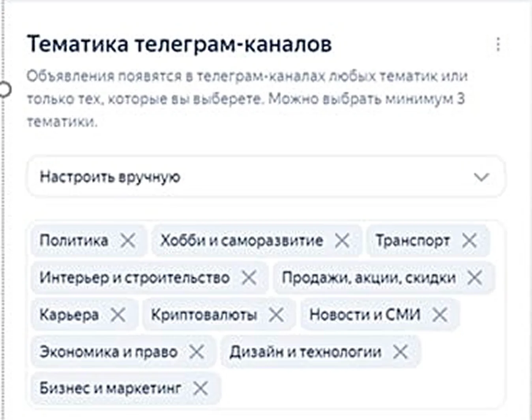Remove the Новости и СМИ tag
The height and width of the screenshot is (420, 532).
[x=440, y=315]
